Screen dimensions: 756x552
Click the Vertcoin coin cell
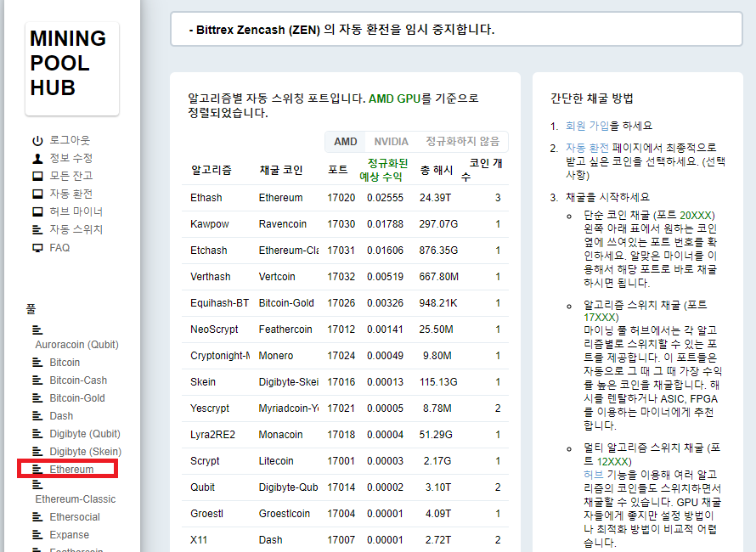click(x=277, y=277)
